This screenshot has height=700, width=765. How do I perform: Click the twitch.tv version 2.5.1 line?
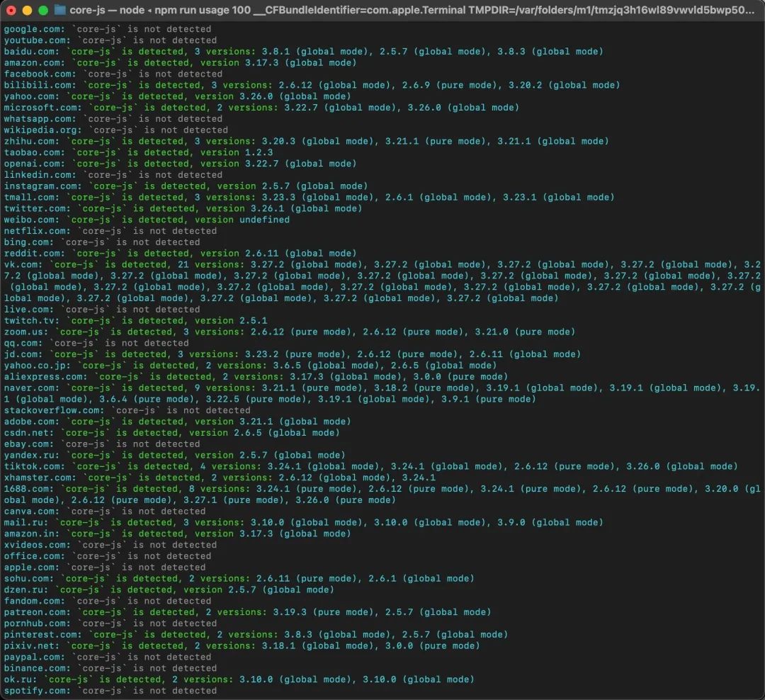pyautogui.click(x=135, y=321)
